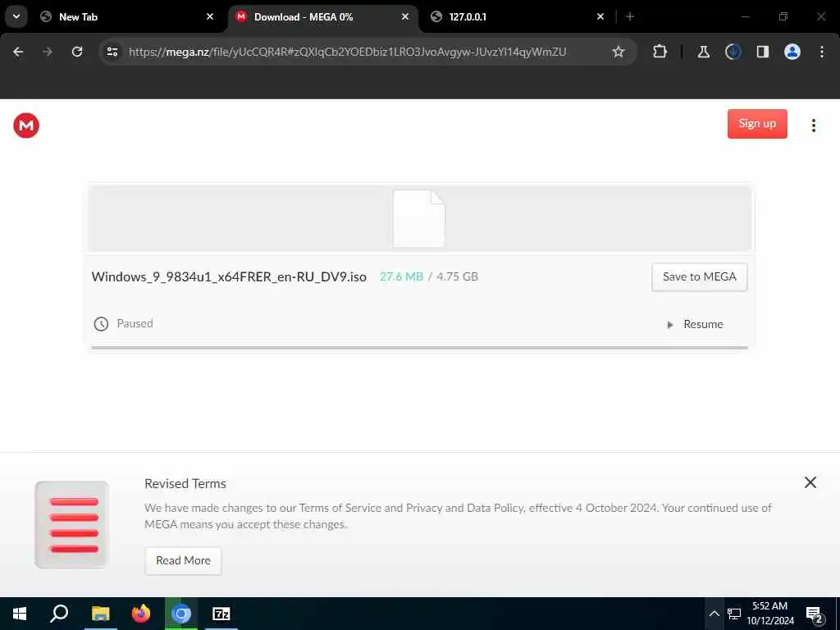840x630 pixels.
Task: Dismiss the Revised Terms banner
Action: (x=810, y=482)
